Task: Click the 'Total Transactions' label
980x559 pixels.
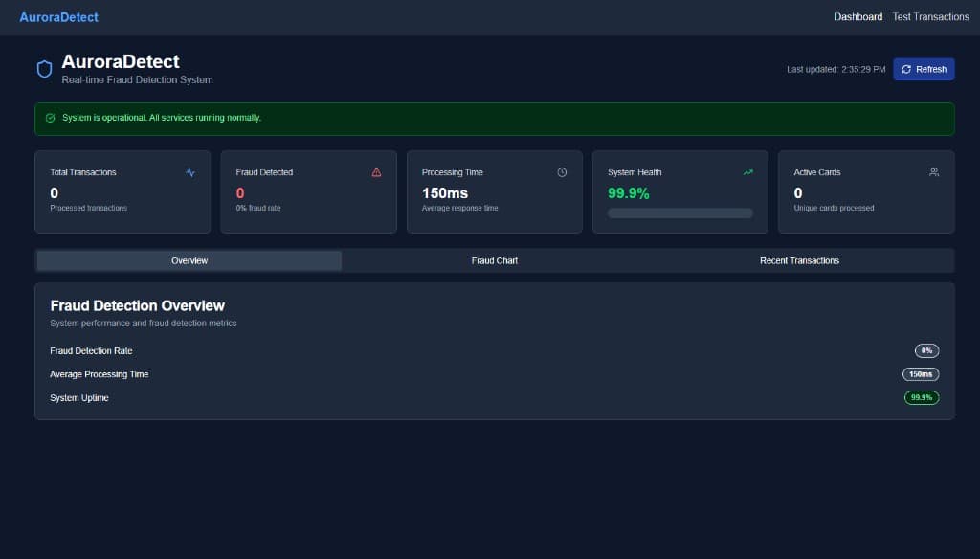Action: pos(83,172)
